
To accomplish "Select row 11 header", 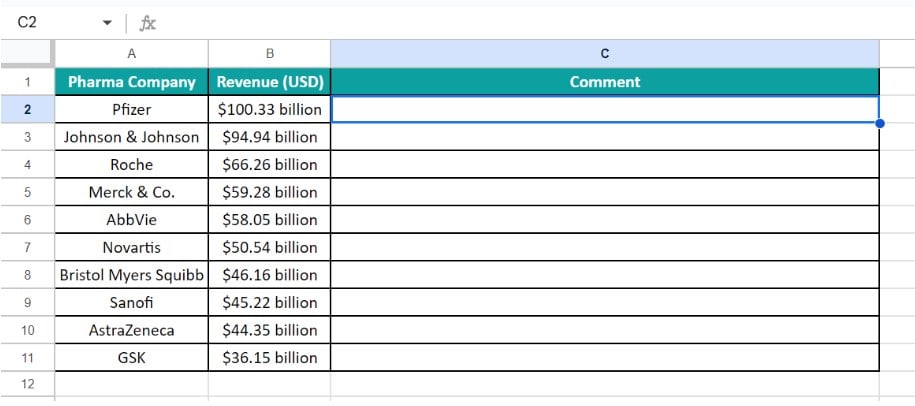I will click(x=27, y=358).
